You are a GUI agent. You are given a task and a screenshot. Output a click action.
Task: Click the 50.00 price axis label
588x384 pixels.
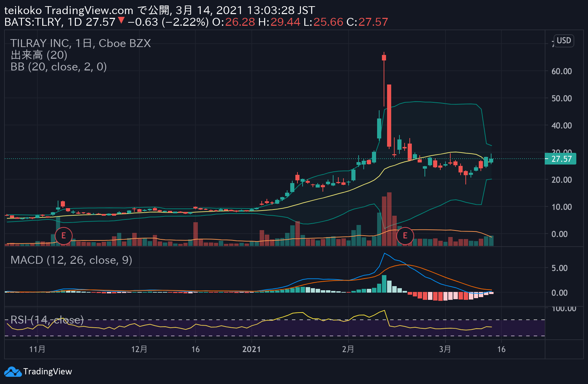pos(562,99)
